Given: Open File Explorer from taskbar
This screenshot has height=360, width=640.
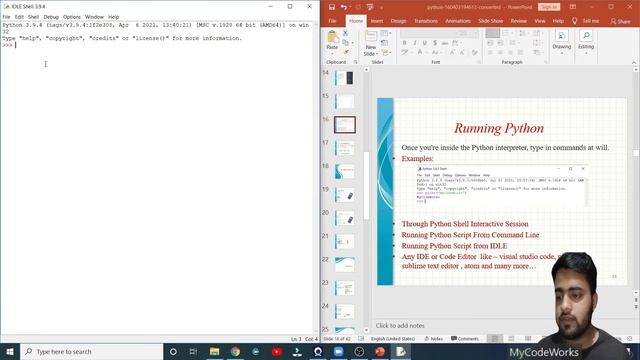Looking at the screenshot, I should [x=214, y=351].
